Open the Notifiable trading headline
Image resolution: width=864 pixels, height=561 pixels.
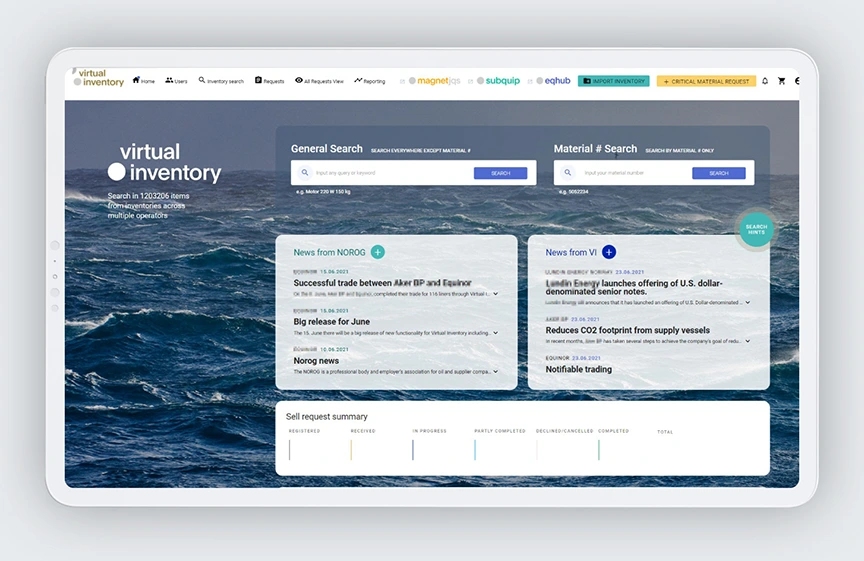(x=579, y=369)
